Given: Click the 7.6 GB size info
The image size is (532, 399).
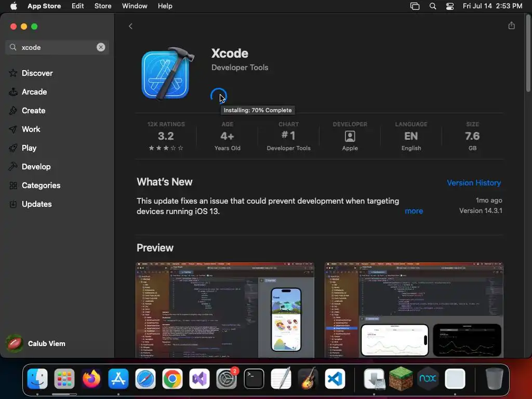Looking at the screenshot, I should (x=472, y=137).
